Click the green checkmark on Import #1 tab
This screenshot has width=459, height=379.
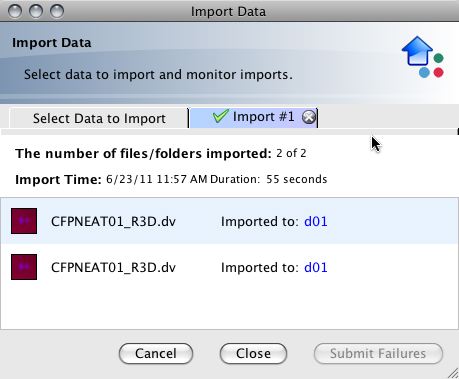(x=220, y=116)
